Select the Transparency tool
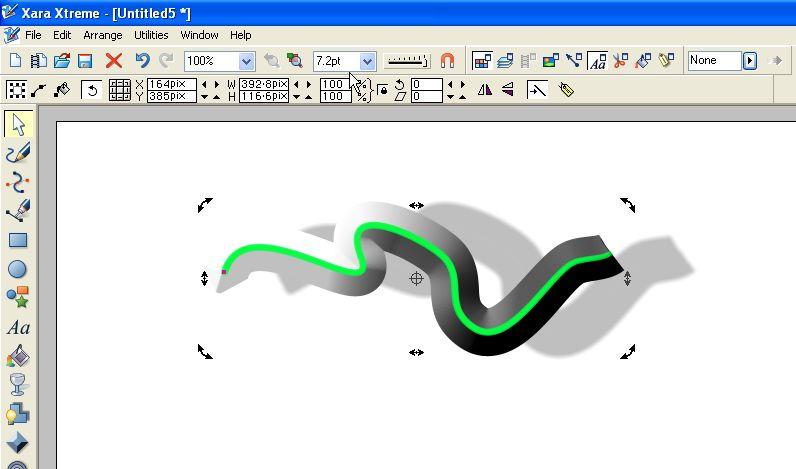Image resolution: width=796 pixels, height=469 pixels. click(17, 385)
